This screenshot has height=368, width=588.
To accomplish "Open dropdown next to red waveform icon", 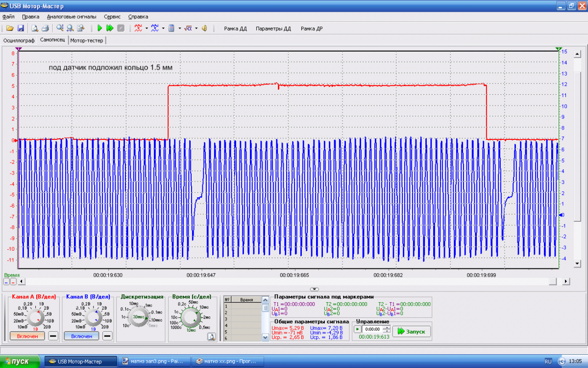I will pos(147,28).
